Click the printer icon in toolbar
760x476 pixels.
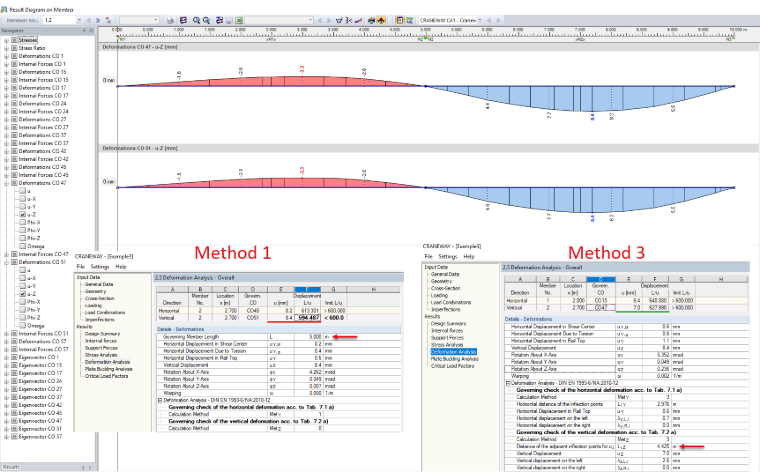tap(170, 20)
